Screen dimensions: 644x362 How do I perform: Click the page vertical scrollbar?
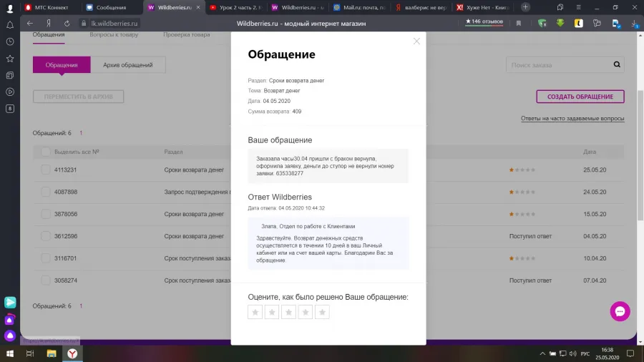click(640, 156)
